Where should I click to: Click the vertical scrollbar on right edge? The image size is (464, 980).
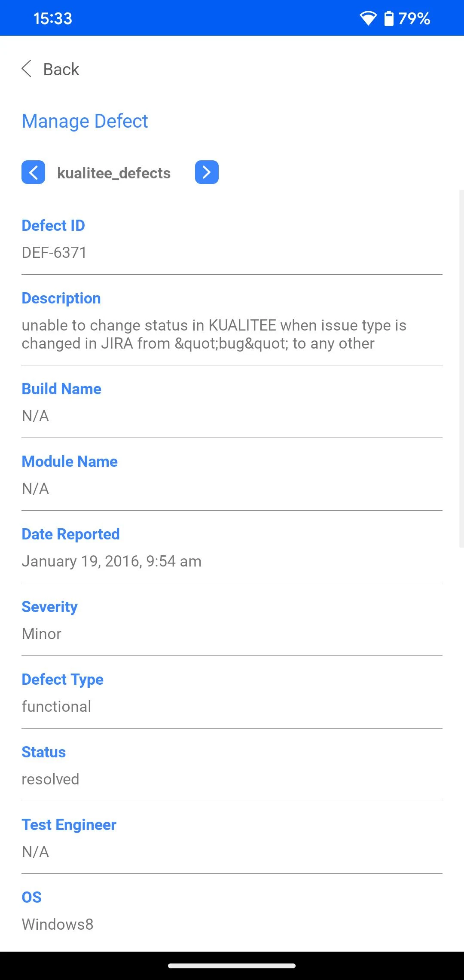[461, 368]
